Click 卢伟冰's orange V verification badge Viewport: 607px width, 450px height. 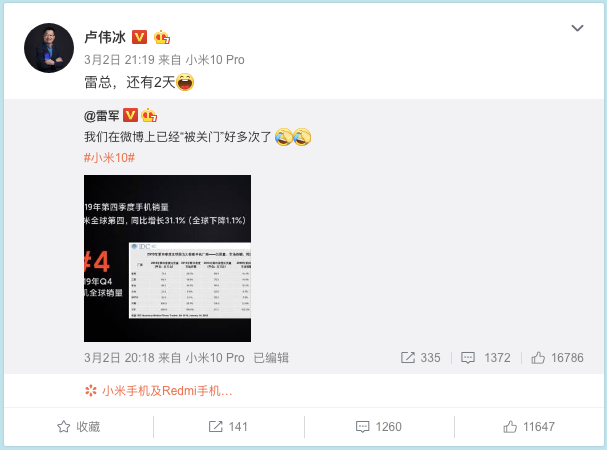[x=139, y=37]
